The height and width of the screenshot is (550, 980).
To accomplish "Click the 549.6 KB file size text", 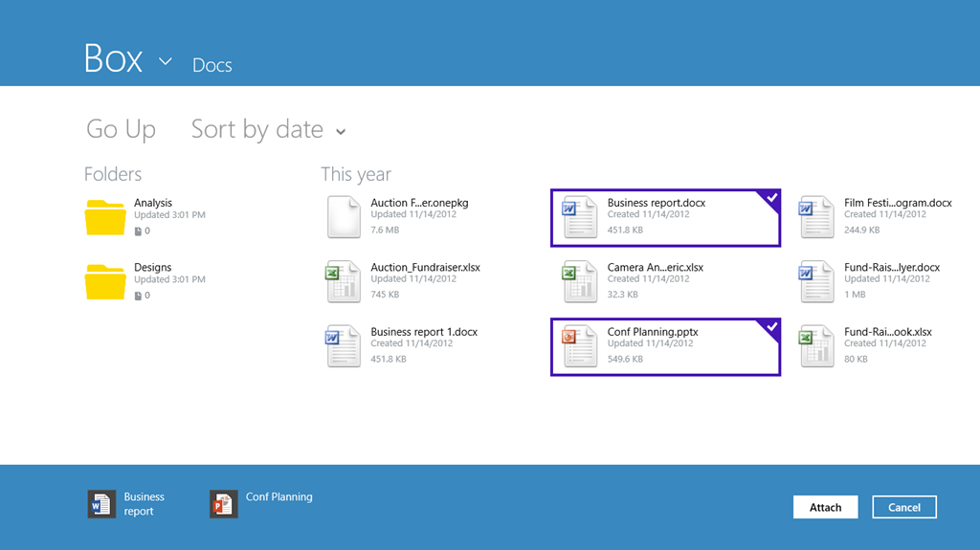I will pos(625,360).
